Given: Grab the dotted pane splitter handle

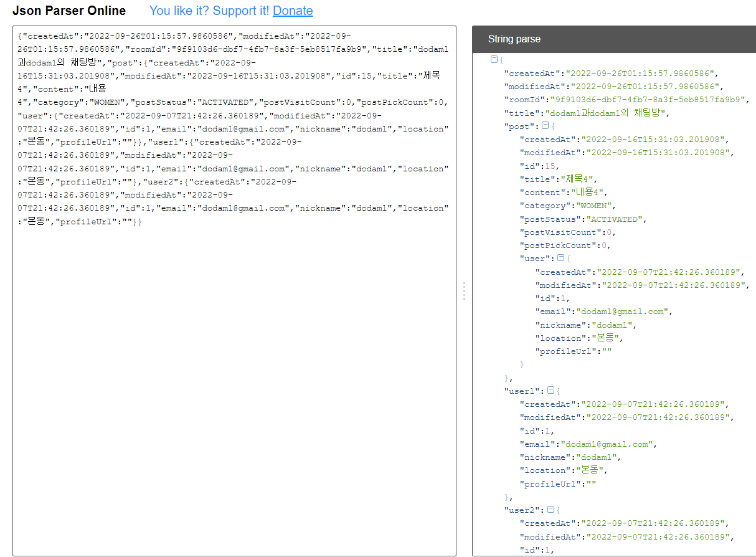Looking at the screenshot, I should tap(464, 291).
